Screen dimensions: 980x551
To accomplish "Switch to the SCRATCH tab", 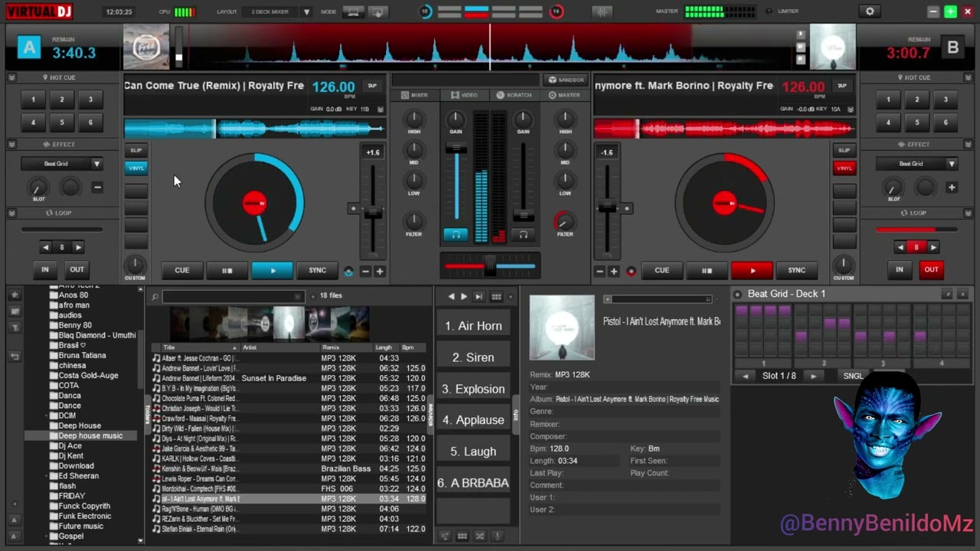I will (514, 95).
